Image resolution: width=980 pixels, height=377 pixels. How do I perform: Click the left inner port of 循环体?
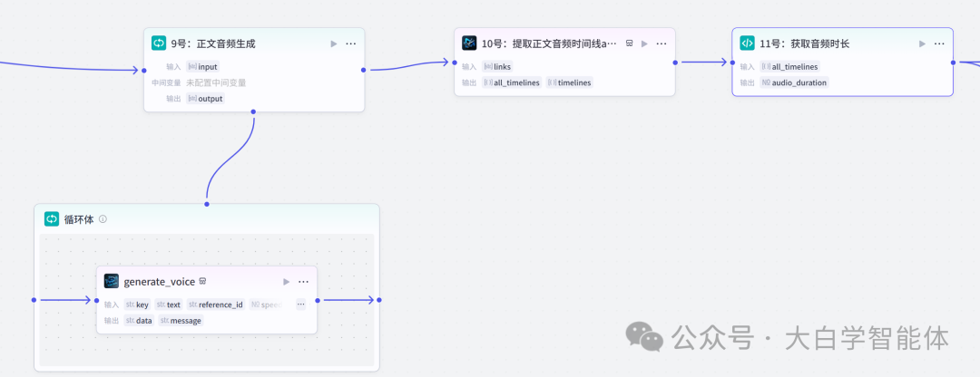pyautogui.click(x=34, y=300)
